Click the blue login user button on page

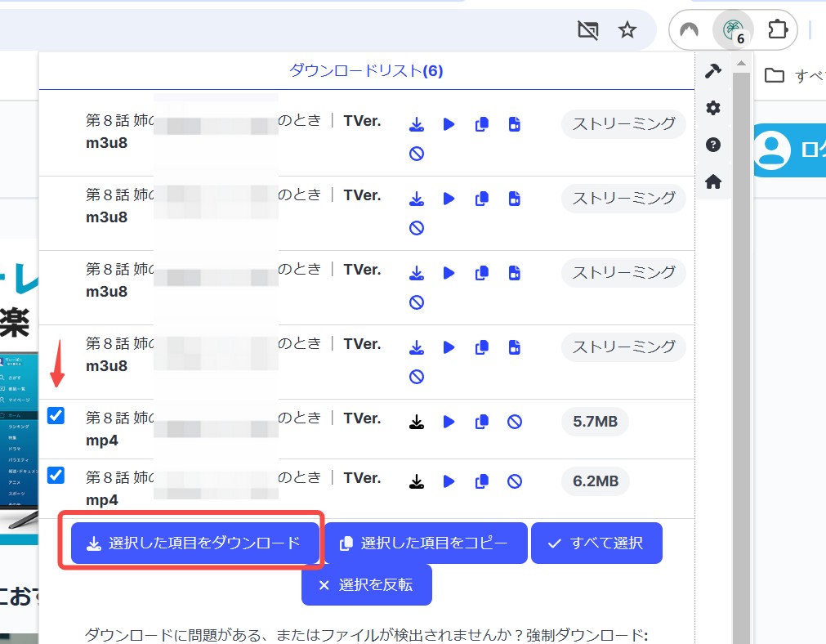[x=790, y=150]
